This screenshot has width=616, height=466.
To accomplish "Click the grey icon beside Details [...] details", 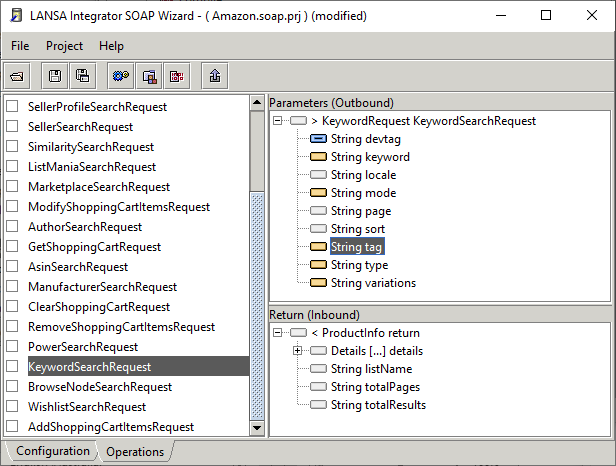I will [x=318, y=351].
